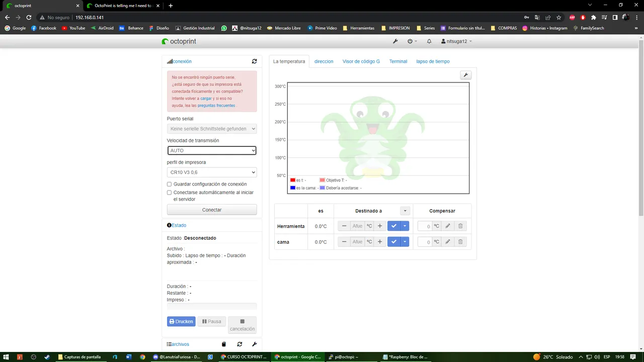Click the Conectar button
The image size is (644, 362).
pos(212,210)
